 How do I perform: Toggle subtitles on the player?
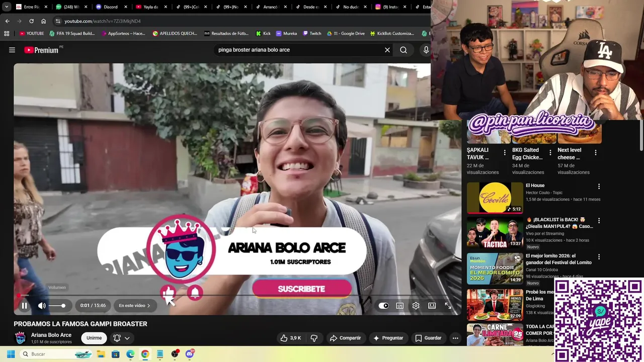(399, 306)
